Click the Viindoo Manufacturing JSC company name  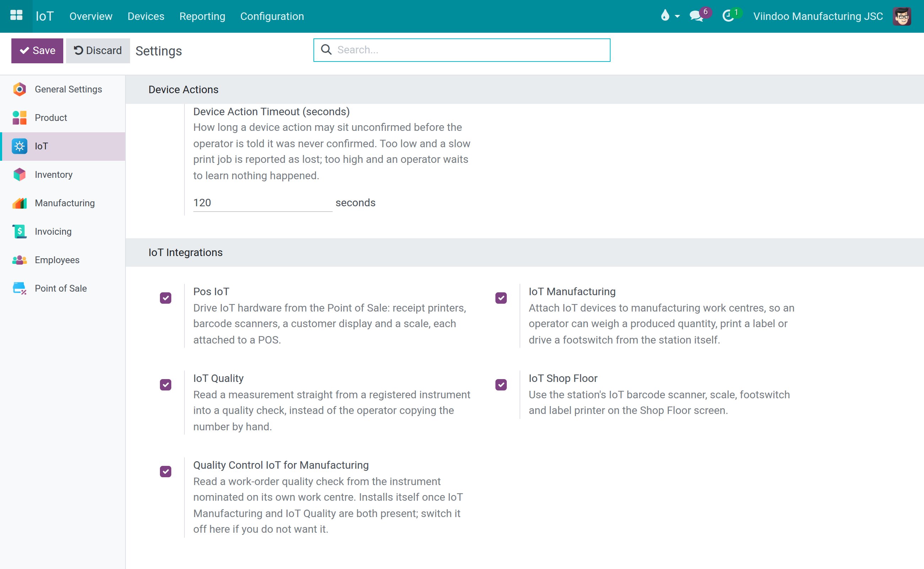818,16
